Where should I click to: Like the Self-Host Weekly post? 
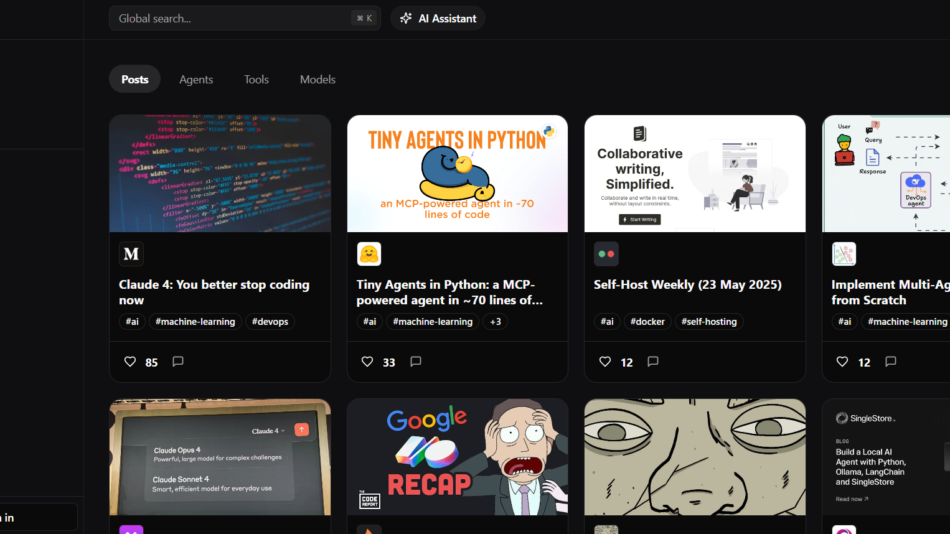[x=605, y=361]
